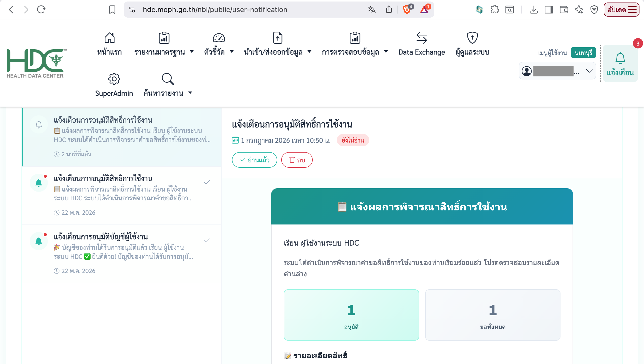The image size is (644, 364).
Task: Open the downloads icon in browser toolbar
Action: point(534,10)
